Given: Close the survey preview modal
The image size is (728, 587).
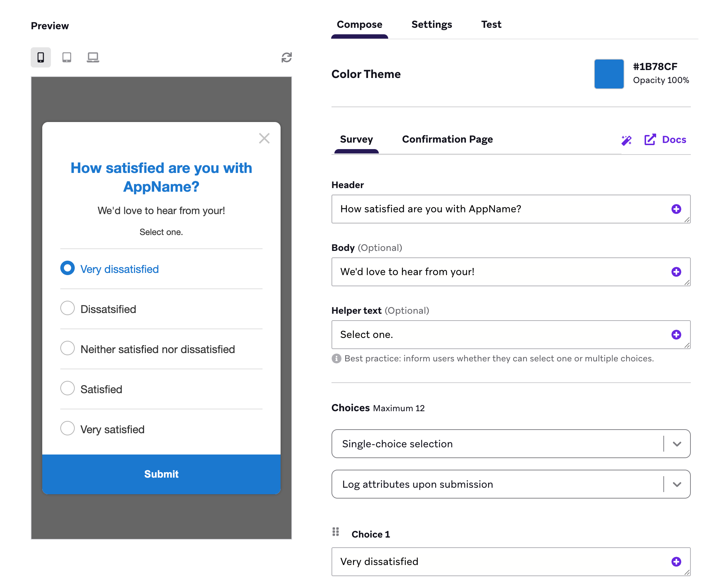Looking at the screenshot, I should (x=264, y=138).
